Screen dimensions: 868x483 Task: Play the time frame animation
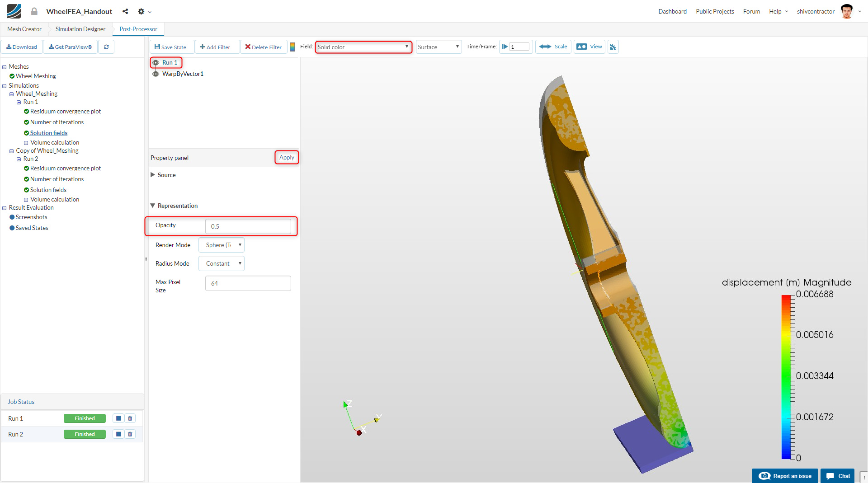point(505,47)
